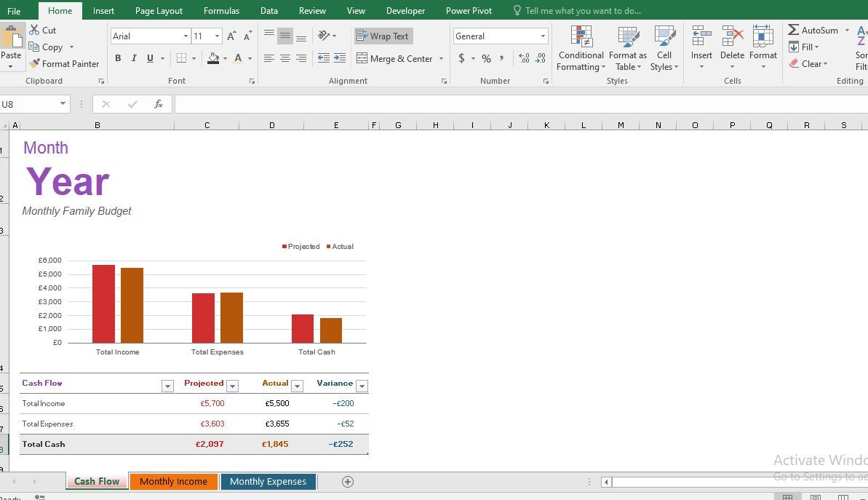868x500 pixels.
Task: Apply Comma Style number format
Action: 501,57
